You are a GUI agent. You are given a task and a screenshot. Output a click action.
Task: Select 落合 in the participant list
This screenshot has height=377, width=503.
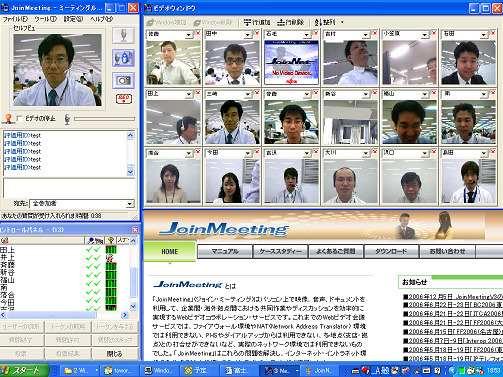7,295
